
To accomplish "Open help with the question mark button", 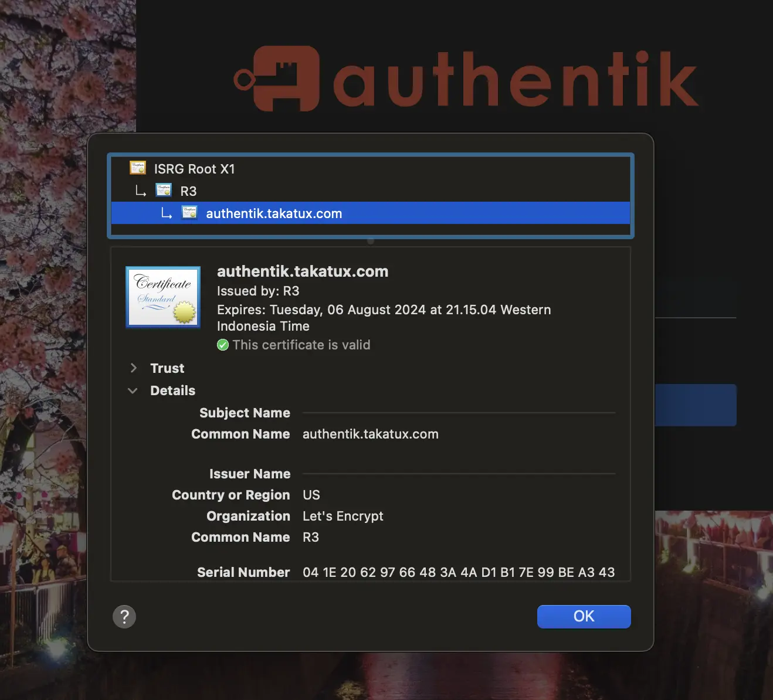I will [x=124, y=617].
